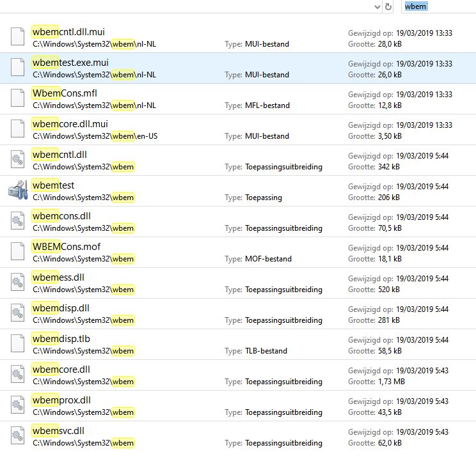The width and height of the screenshot is (476, 459).
Task: Click the Toepassing type label of wbemtest
Action: click(263, 198)
